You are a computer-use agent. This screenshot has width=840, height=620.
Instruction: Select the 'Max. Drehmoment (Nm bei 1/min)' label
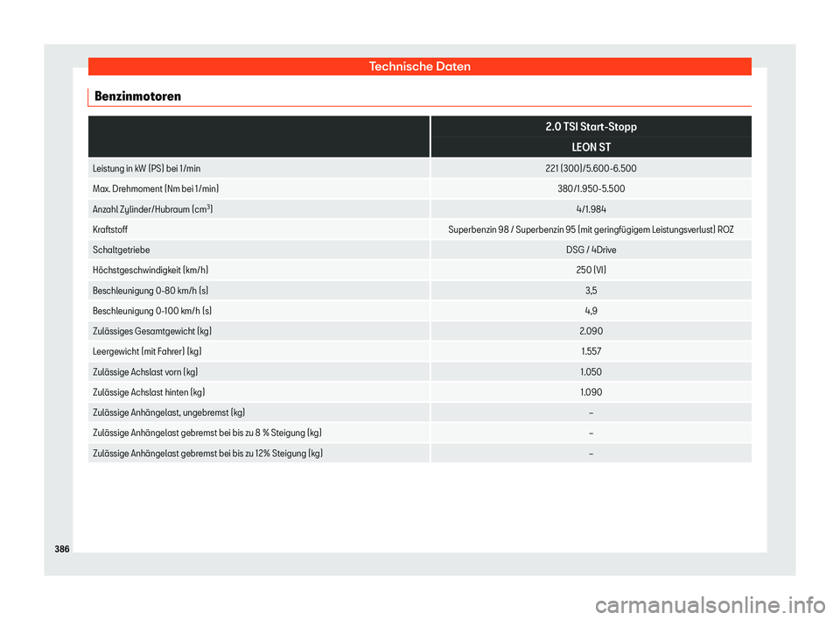(x=156, y=189)
